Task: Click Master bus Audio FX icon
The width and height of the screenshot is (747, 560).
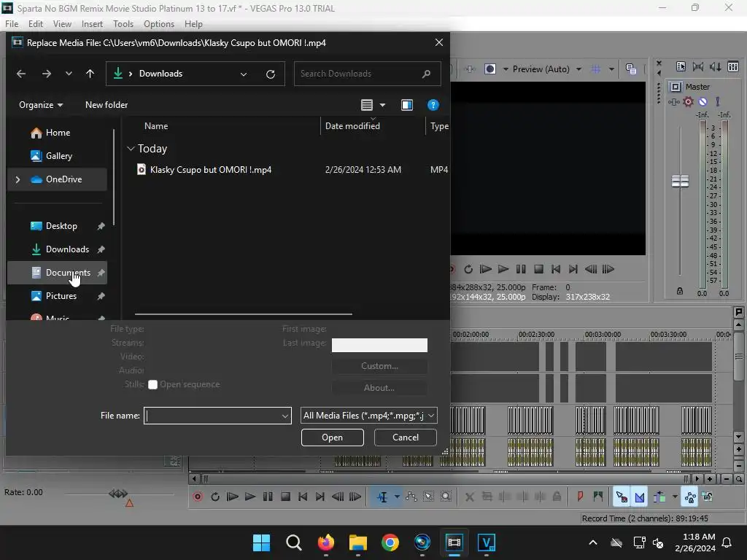Action: (x=673, y=102)
